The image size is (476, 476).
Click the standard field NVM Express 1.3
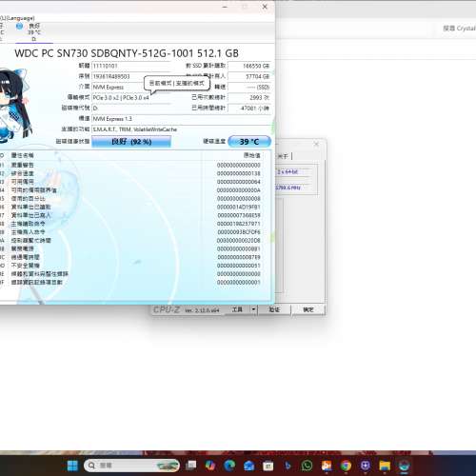[181, 119]
